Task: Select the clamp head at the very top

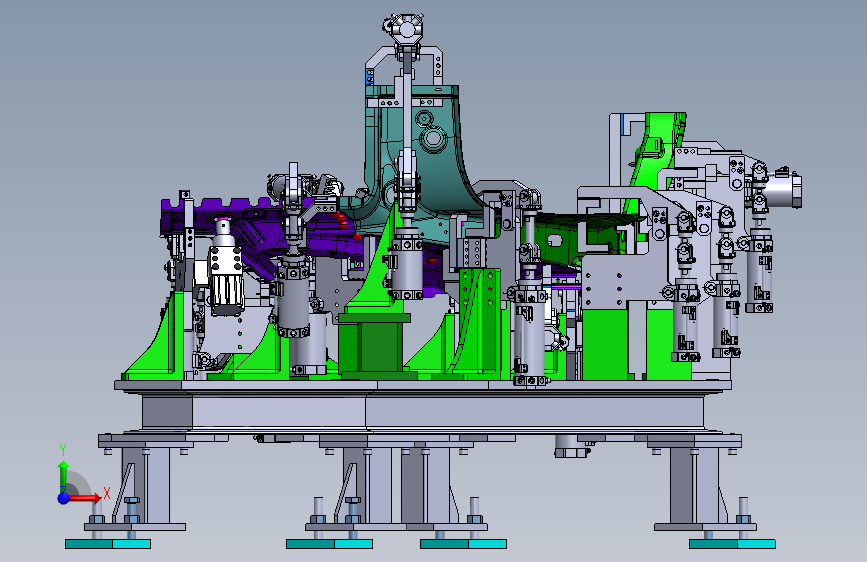Action: coord(405,28)
